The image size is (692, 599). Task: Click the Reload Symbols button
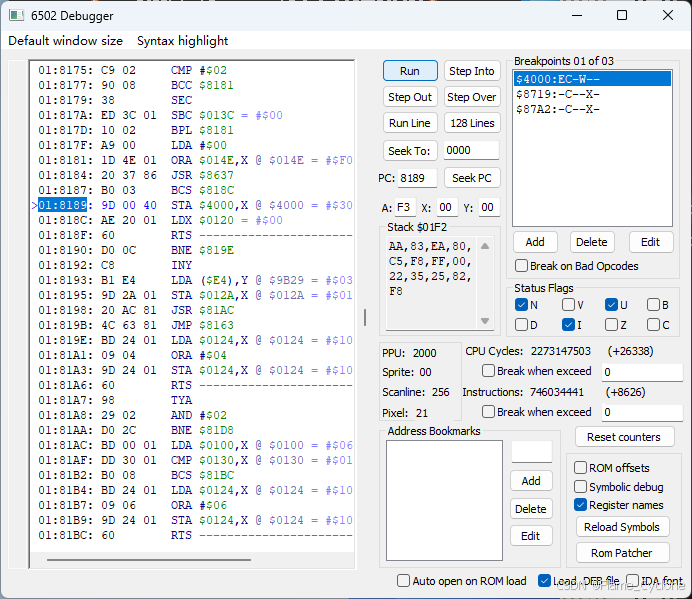[x=622, y=527]
